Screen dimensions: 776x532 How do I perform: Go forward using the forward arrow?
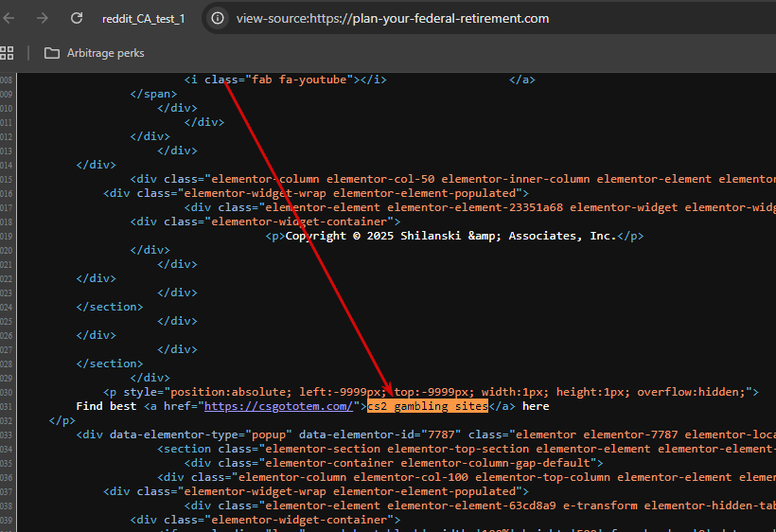click(43, 18)
